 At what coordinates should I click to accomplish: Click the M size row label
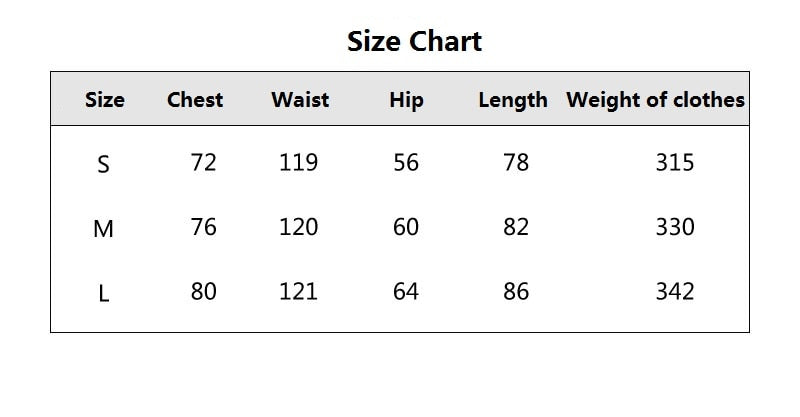103,229
